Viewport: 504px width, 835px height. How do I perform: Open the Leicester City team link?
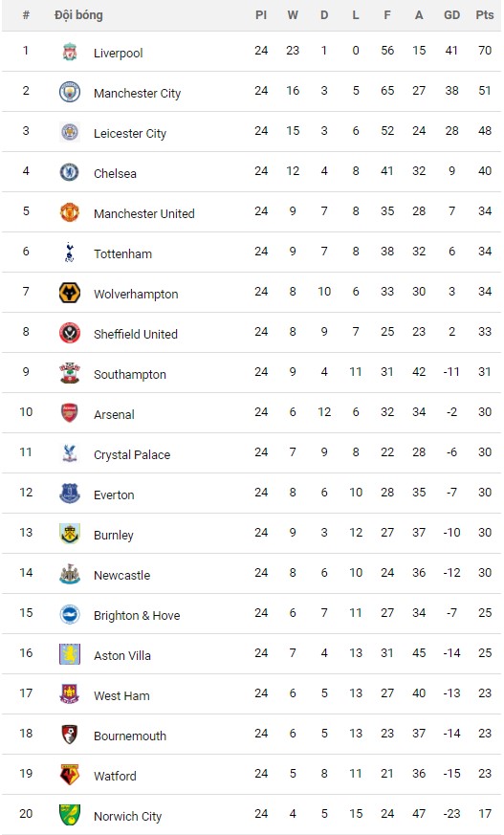click(x=130, y=133)
